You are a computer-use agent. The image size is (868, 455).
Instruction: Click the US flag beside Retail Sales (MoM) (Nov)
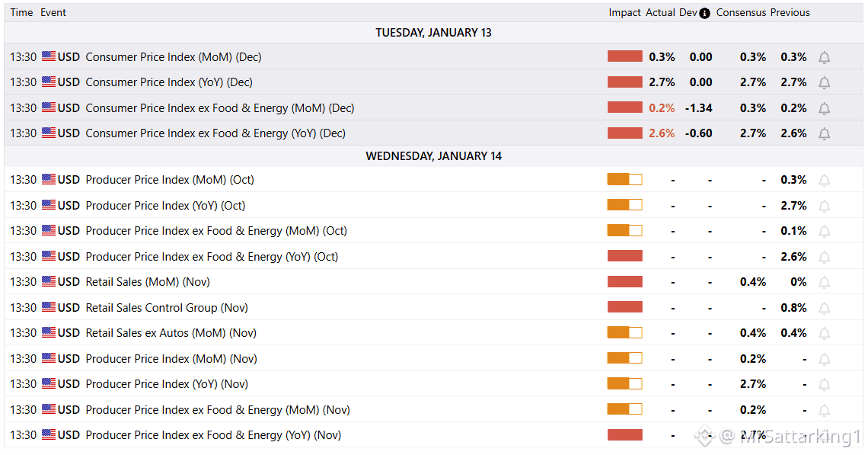tap(49, 282)
